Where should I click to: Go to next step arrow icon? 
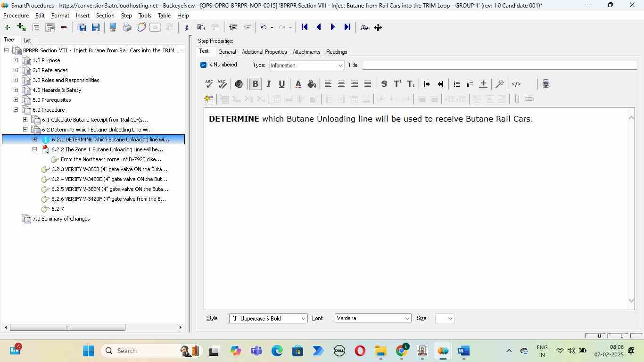[x=333, y=27]
